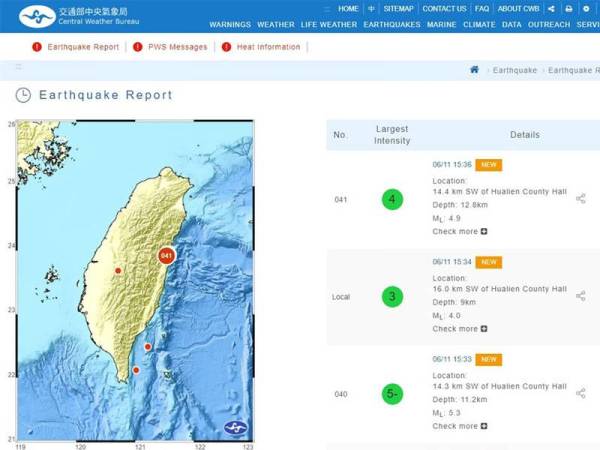Open the WEATHER menu
The image size is (600, 450).
pos(276,24)
